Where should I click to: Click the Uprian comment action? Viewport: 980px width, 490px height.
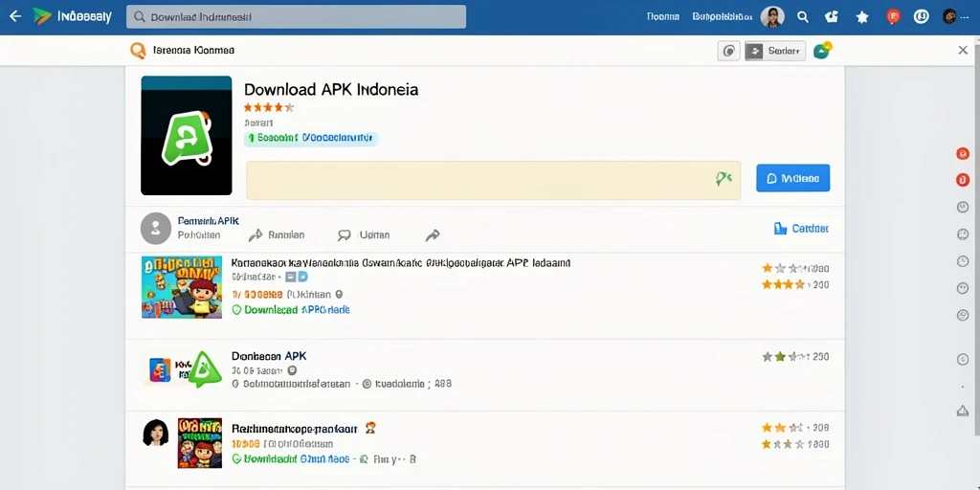(x=364, y=235)
